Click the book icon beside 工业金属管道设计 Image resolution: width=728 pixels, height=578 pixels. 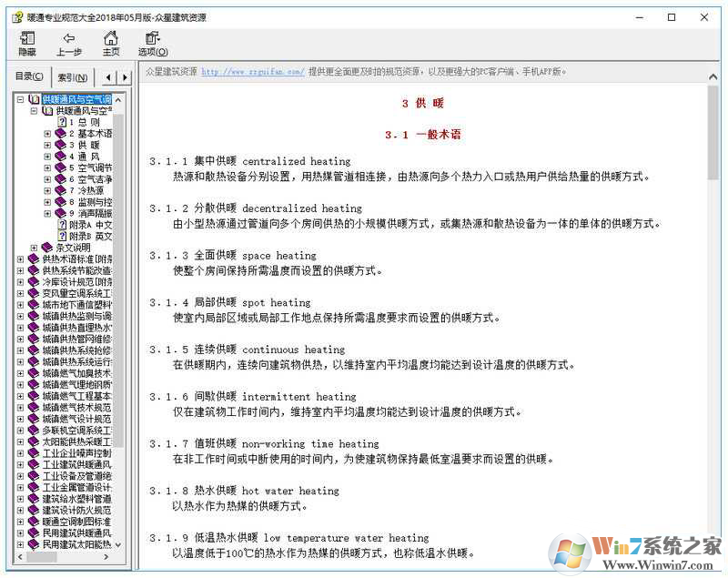coord(34,488)
